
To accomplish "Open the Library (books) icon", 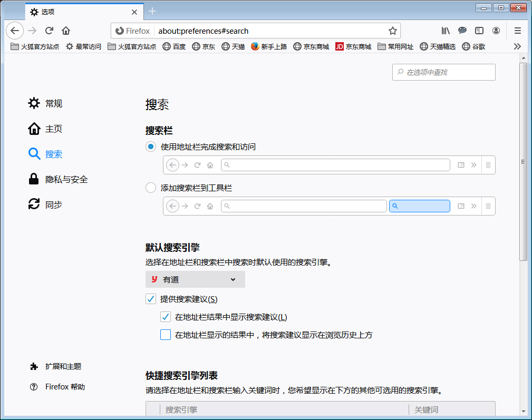I will pos(445,31).
